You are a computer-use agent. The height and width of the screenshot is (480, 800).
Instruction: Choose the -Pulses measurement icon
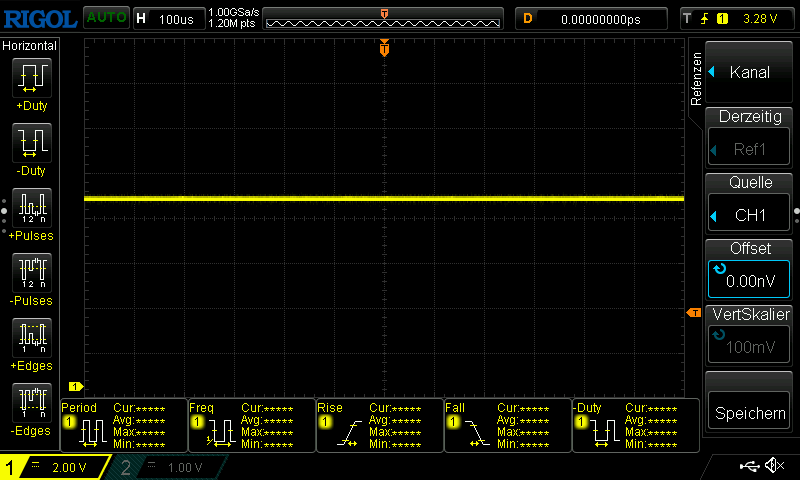(x=30, y=273)
